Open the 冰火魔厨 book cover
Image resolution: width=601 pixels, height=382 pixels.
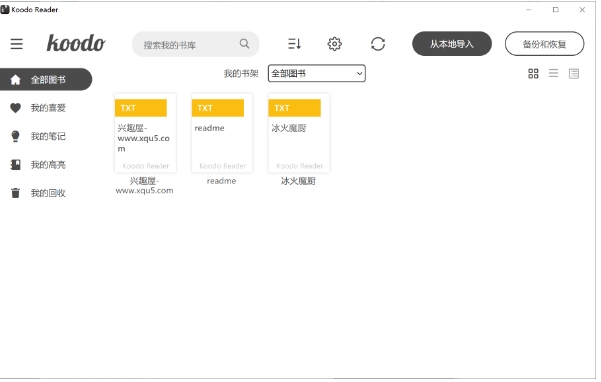(x=299, y=133)
